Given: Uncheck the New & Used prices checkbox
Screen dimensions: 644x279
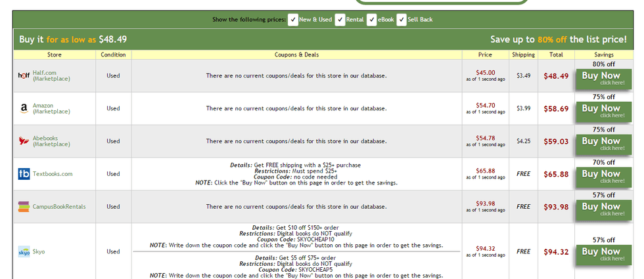Looking at the screenshot, I should [293, 20].
